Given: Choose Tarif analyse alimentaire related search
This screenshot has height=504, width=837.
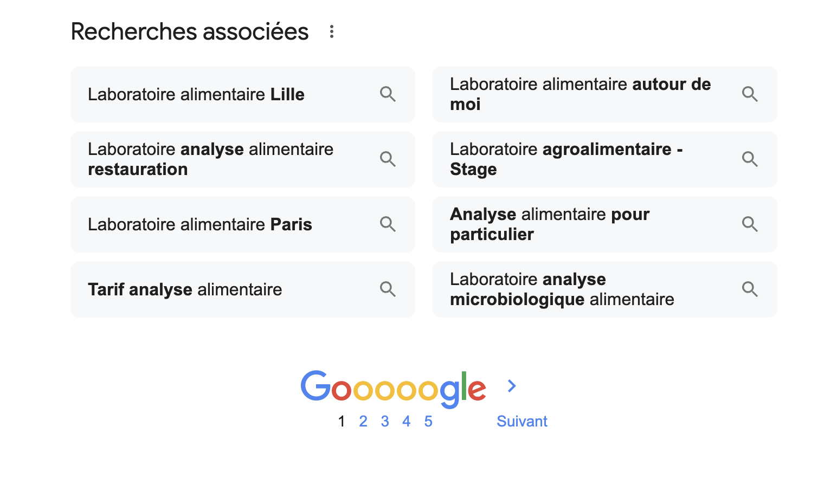Looking at the screenshot, I should coord(243,289).
